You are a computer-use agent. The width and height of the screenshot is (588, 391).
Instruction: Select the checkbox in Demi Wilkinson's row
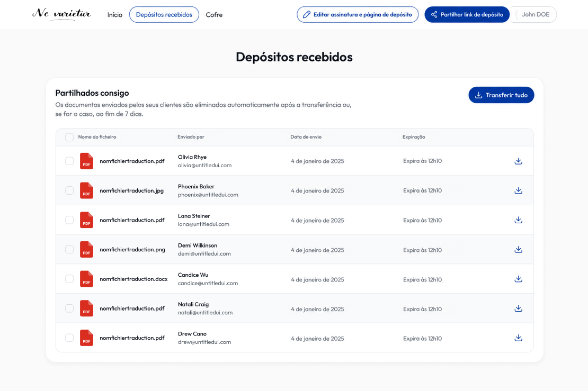pyautogui.click(x=69, y=249)
